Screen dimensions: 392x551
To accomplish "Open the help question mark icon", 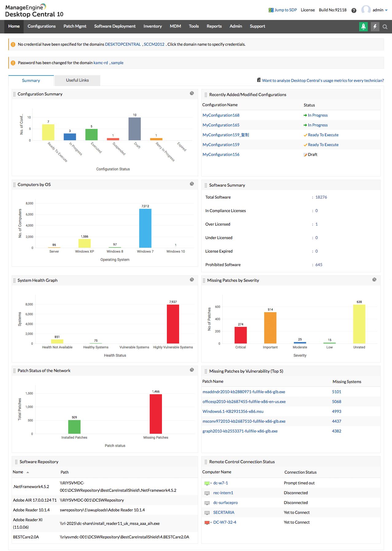I will tap(354, 10).
